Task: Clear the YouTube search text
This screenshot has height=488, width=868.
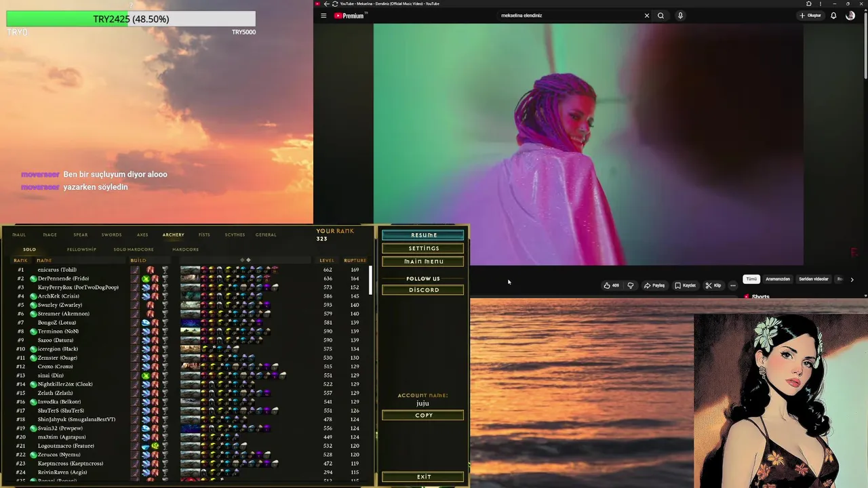Action: 646,16
